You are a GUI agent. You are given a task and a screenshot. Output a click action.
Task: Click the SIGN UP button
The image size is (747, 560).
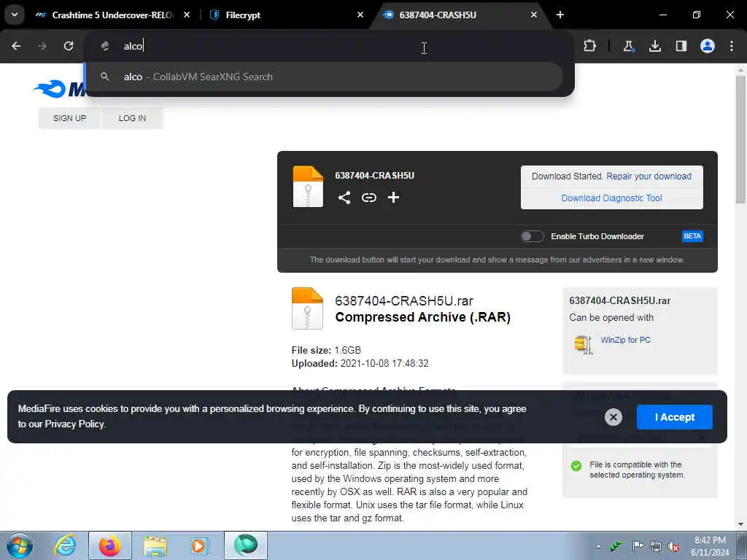[x=69, y=118]
